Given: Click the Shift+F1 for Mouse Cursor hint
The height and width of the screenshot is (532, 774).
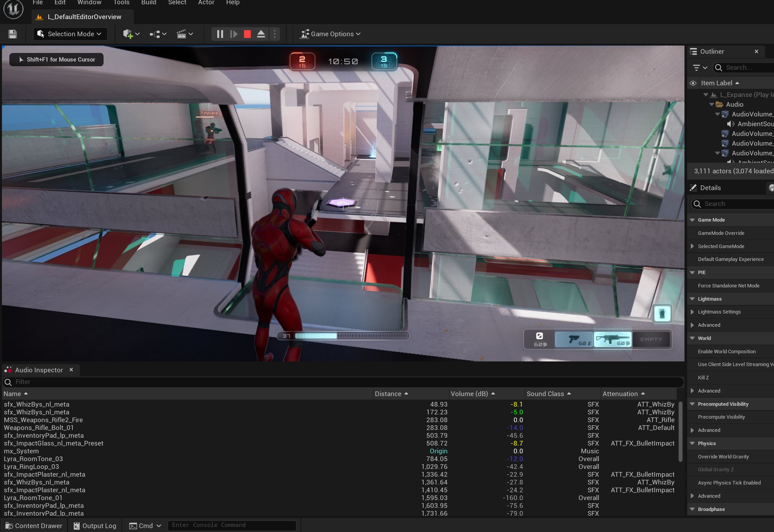Looking at the screenshot, I should (x=56, y=60).
